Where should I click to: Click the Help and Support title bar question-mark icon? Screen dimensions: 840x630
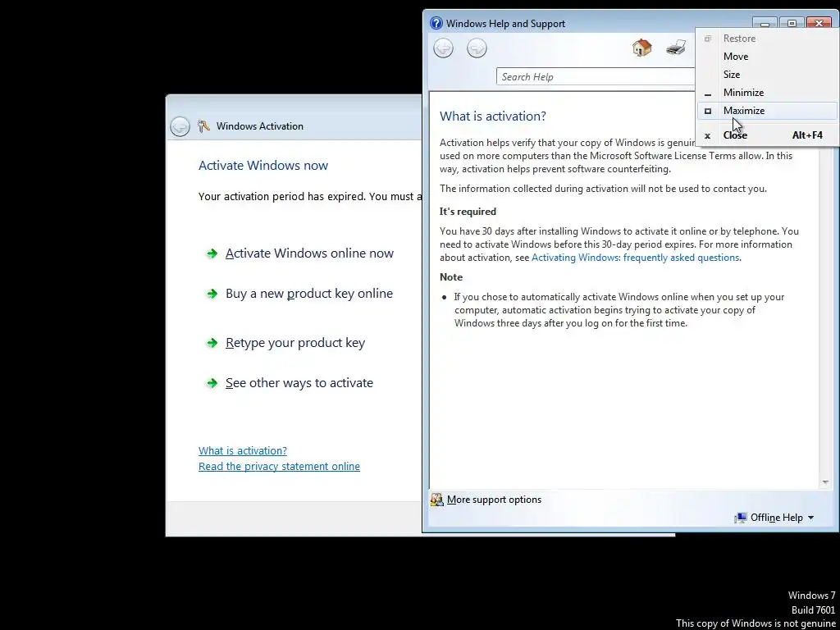click(436, 24)
